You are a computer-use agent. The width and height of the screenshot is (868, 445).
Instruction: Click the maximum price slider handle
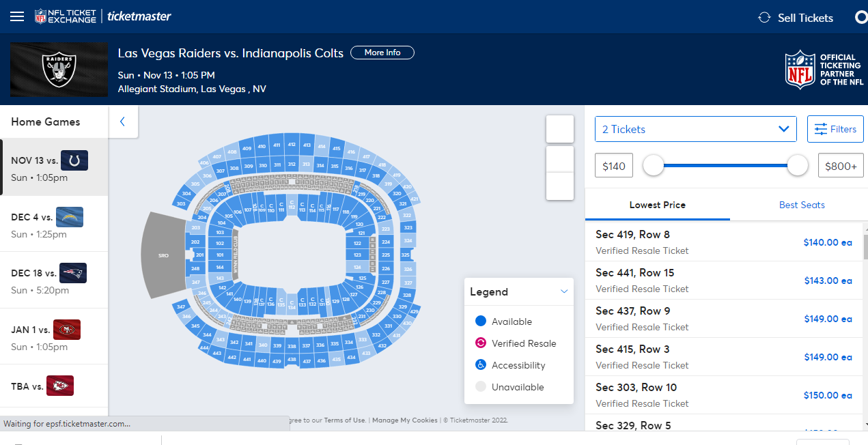click(797, 165)
